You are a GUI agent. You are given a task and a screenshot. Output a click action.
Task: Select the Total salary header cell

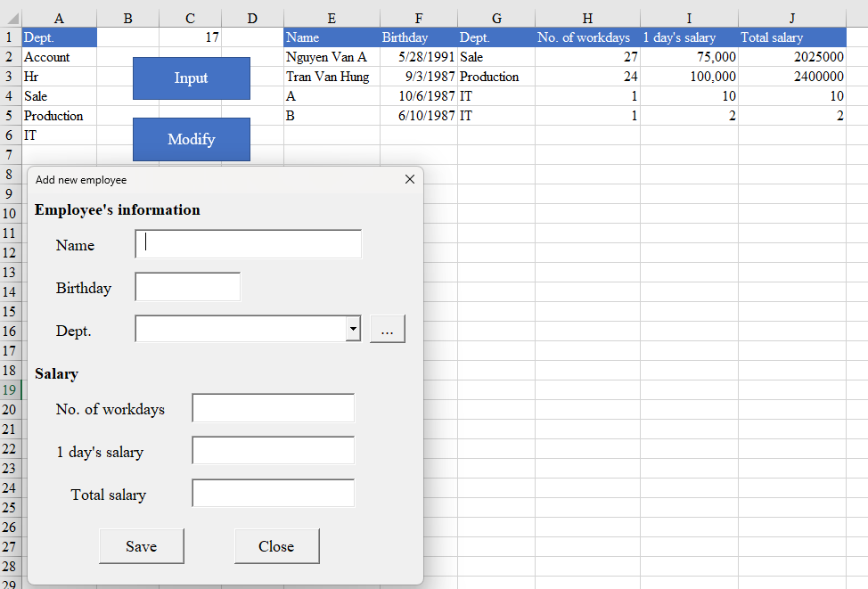coord(791,37)
